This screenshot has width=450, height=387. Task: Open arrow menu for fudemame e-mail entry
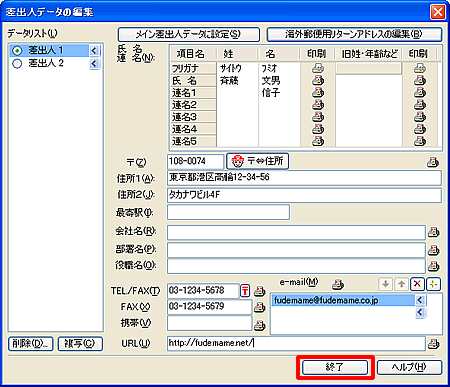420,300
